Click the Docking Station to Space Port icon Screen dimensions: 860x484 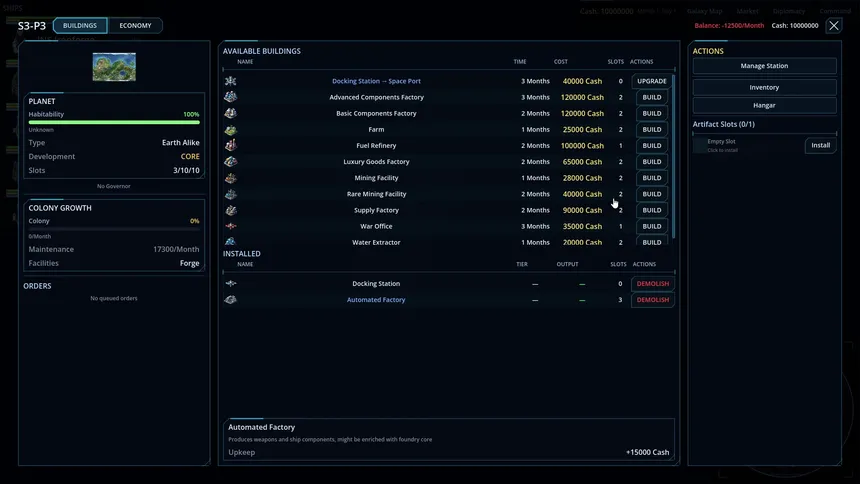(x=230, y=81)
